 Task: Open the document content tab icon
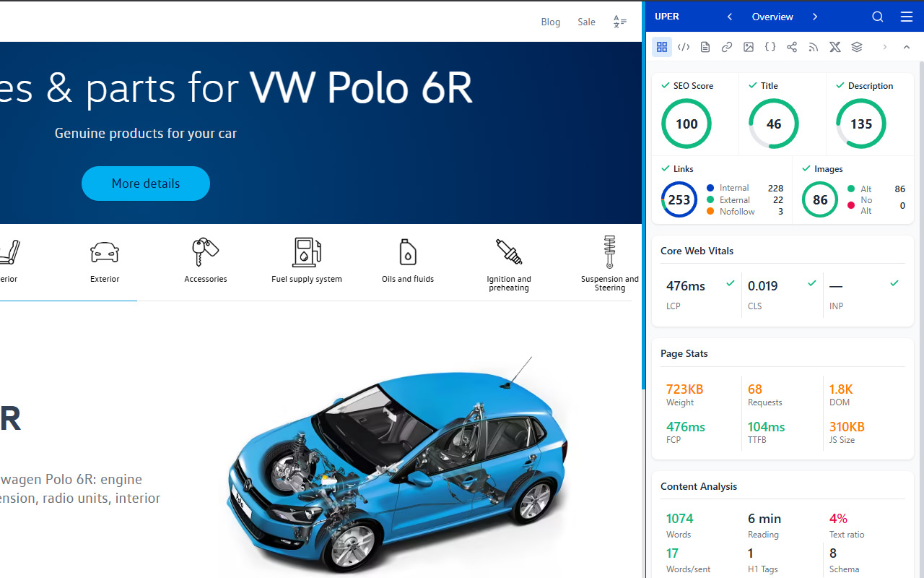[705, 47]
